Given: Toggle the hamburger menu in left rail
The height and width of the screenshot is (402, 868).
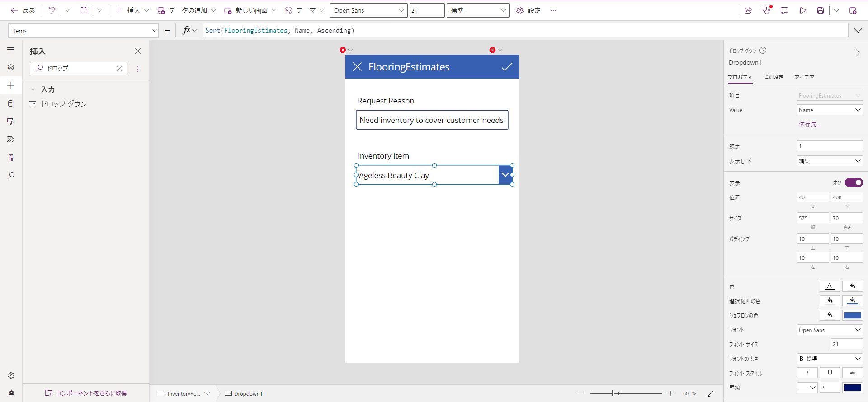Looking at the screenshot, I should [11, 50].
